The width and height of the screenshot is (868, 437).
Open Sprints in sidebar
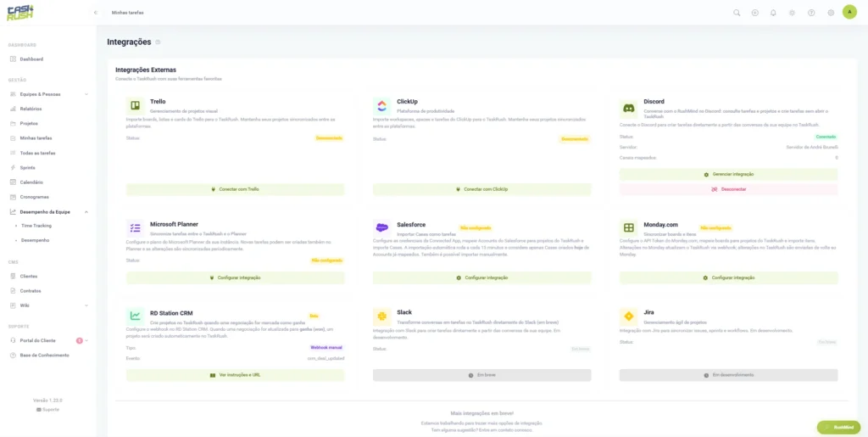(27, 167)
